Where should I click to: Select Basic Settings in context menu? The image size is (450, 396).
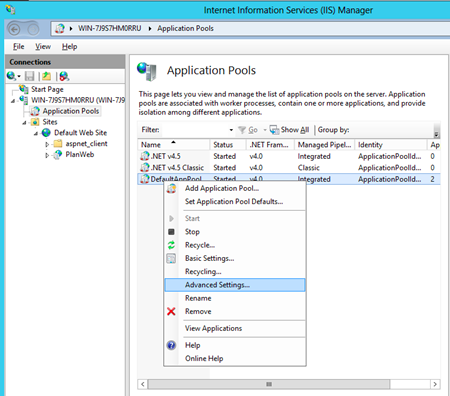[209, 258]
